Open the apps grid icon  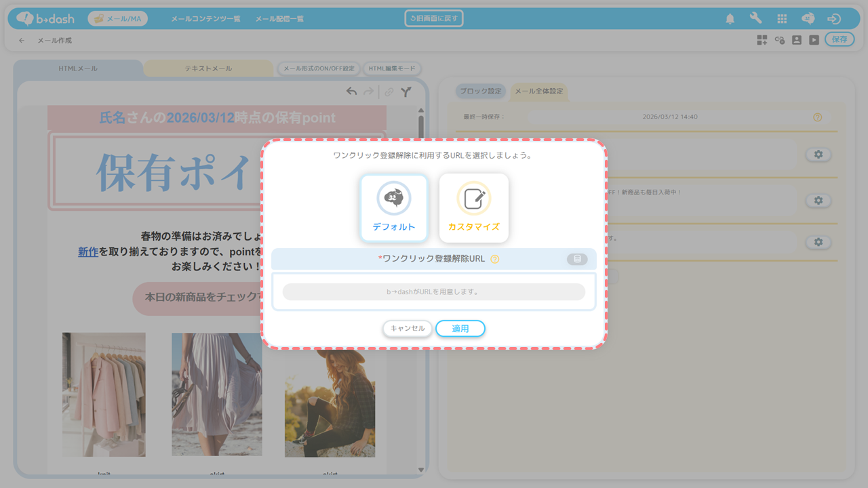(782, 19)
